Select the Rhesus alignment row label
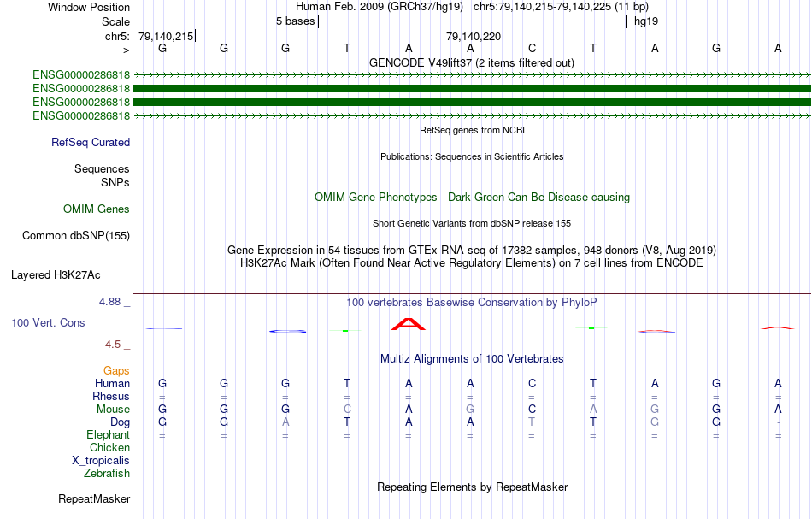Screen dimensions: 812x519 point(111,396)
